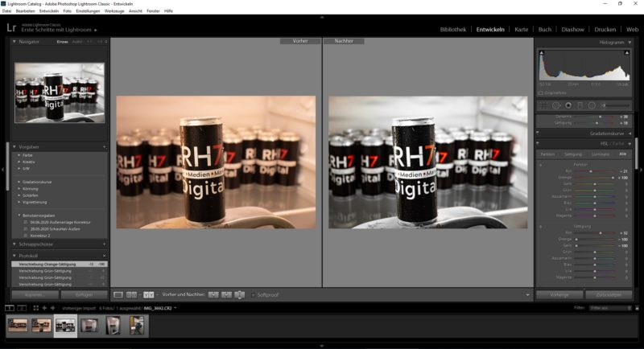Image resolution: width=644 pixels, height=349 pixels.
Task: Collapse the Vorgaben panel
Action: click(x=14, y=147)
